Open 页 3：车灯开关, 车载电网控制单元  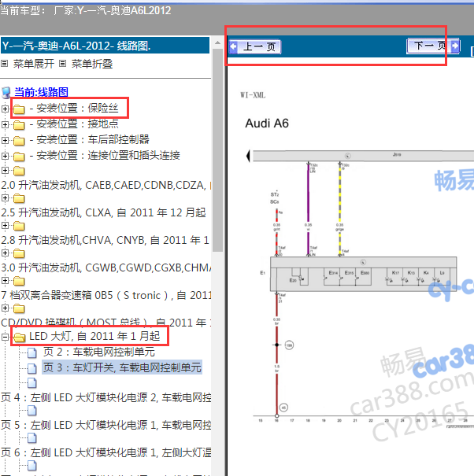[122, 367]
